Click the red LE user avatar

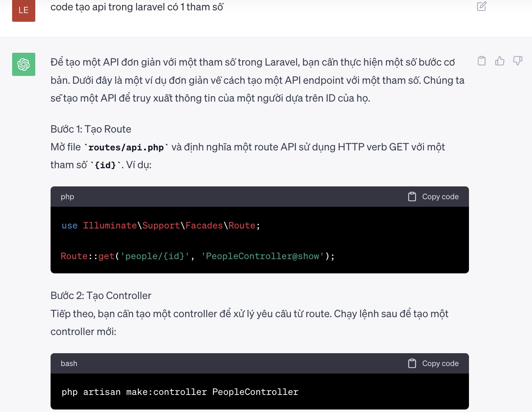coord(24,10)
